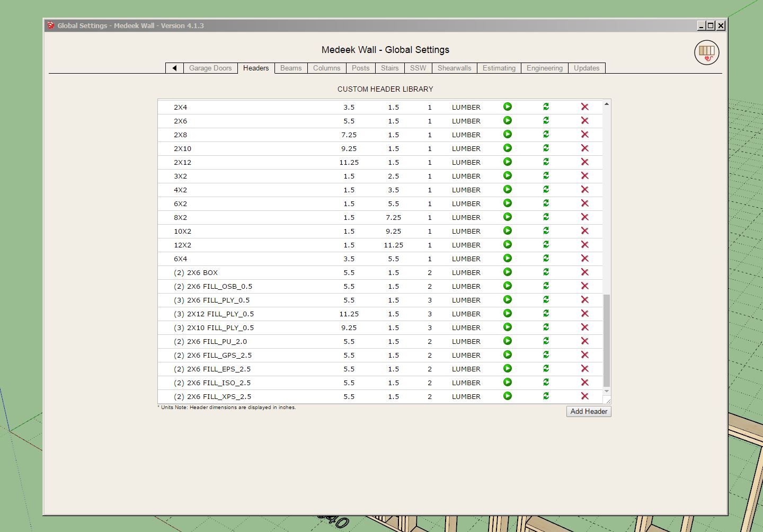Switch to the Garage Doors tab

tap(210, 68)
